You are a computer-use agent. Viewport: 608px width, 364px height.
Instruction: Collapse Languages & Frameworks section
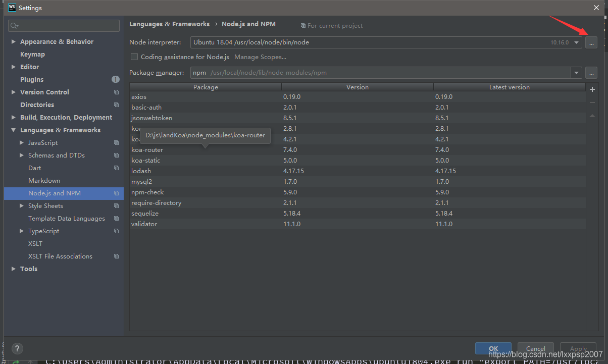[14, 130]
